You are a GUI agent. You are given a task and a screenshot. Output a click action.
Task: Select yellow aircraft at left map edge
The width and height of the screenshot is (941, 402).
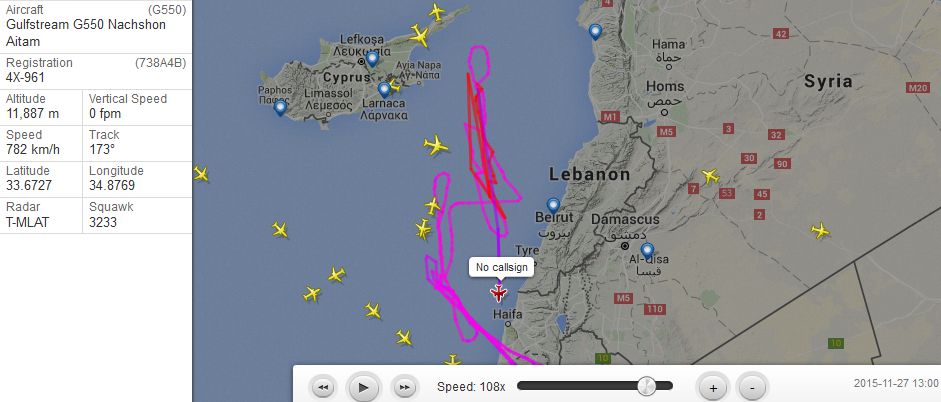tap(200, 174)
